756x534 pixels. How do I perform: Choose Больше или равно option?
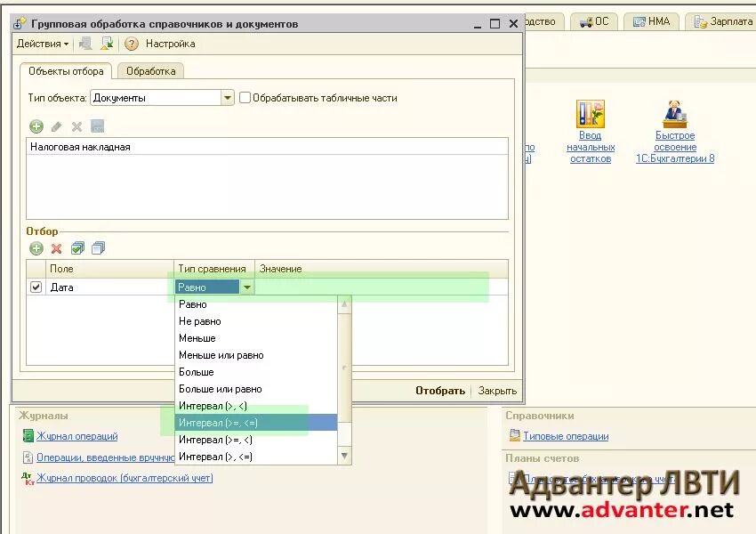pos(256,389)
